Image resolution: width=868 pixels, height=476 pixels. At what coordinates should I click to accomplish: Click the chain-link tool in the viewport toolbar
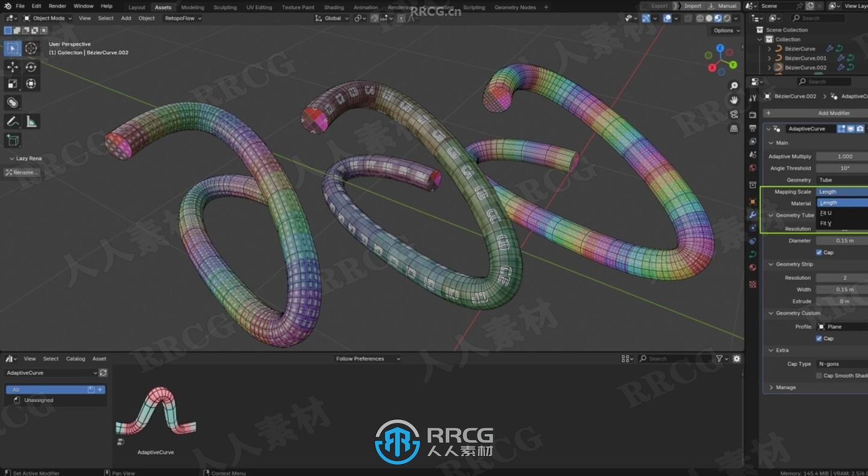13,102
